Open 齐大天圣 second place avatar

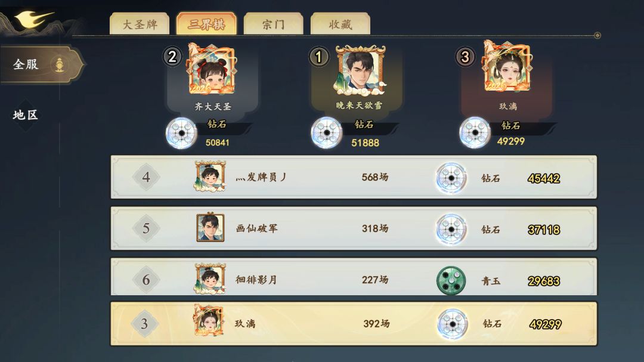pyautogui.click(x=211, y=70)
